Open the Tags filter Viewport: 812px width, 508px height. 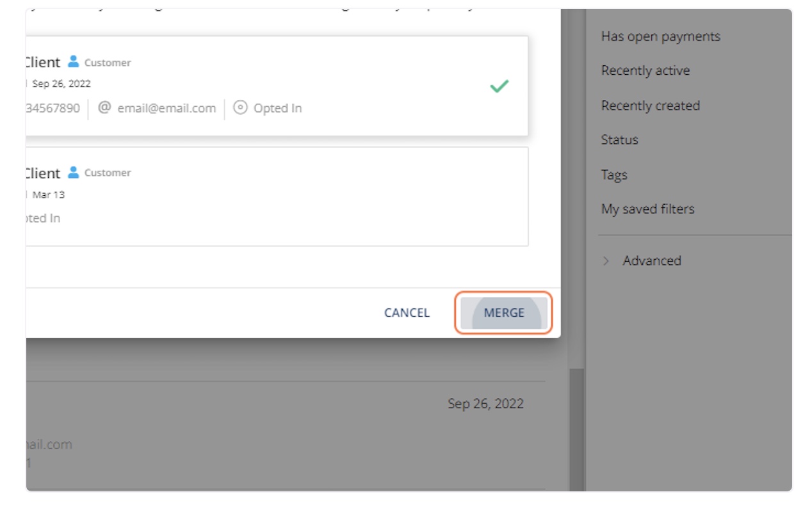(613, 175)
